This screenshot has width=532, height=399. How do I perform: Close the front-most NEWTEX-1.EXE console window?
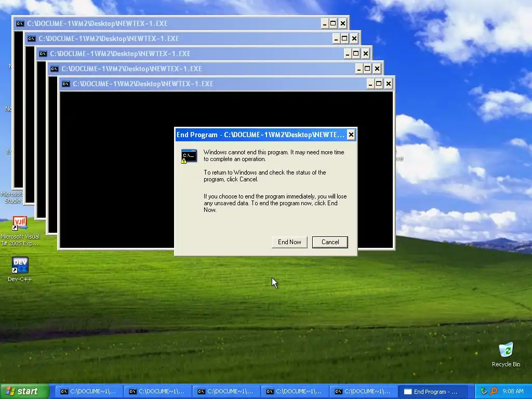coord(389,84)
